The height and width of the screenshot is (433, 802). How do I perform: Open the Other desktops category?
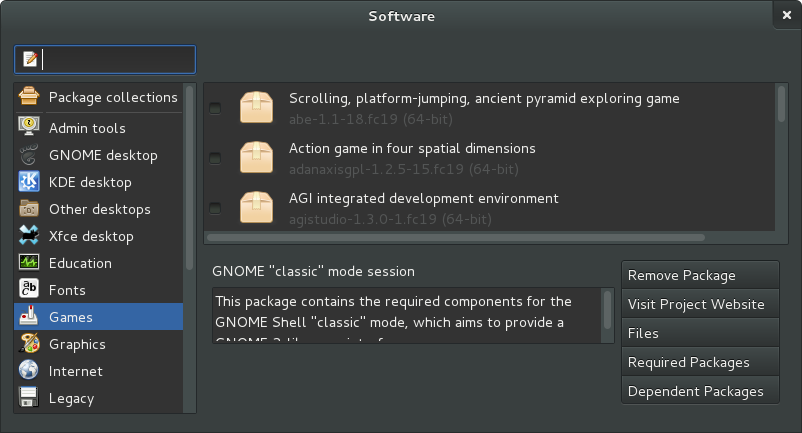tap(98, 209)
